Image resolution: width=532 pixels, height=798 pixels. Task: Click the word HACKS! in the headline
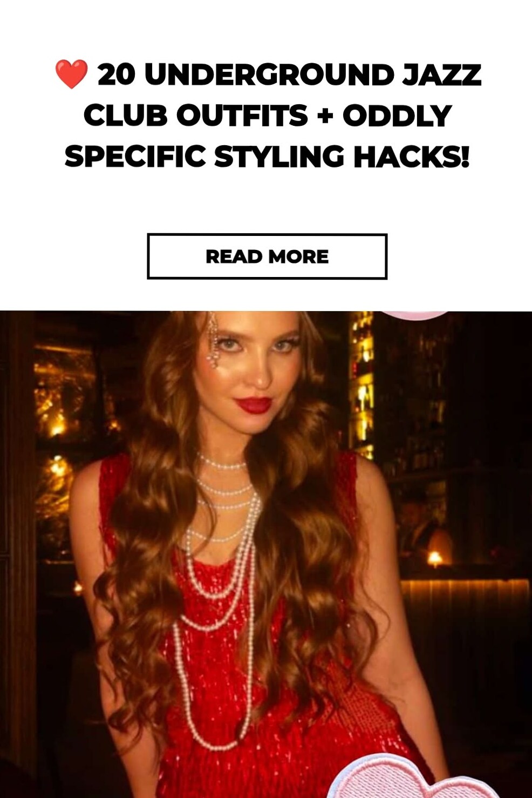[411, 157]
